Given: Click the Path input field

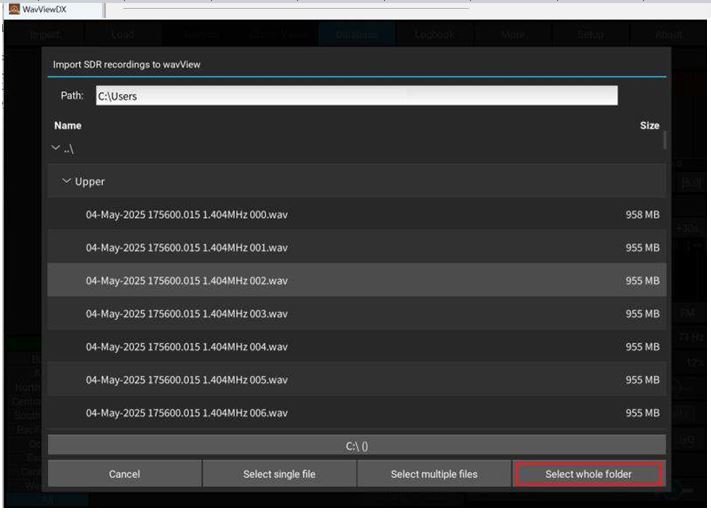Looking at the screenshot, I should (356, 96).
